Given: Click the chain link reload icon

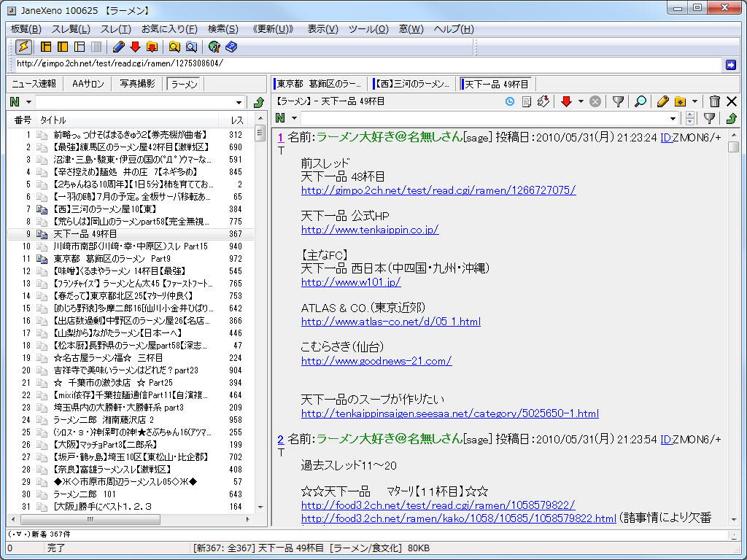Looking at the screenshot, I should pyautogui.click(x=543, y=101).
